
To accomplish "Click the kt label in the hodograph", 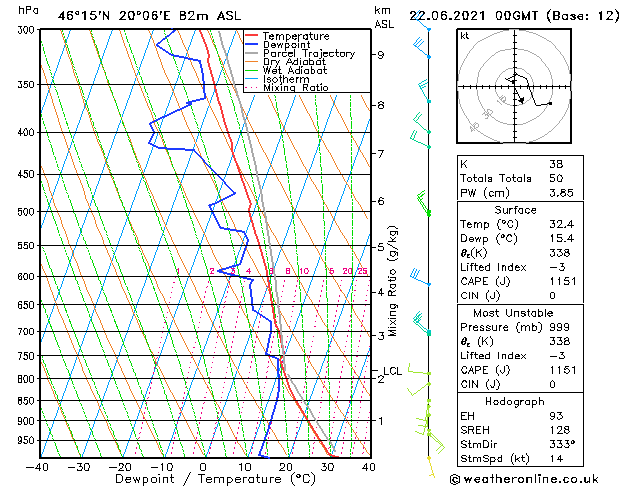I will pyautogui.click(x=465, y=36).
